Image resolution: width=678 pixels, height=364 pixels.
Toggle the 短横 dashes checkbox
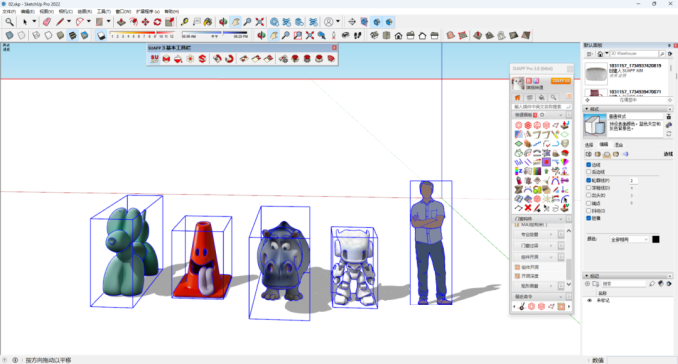588,218
